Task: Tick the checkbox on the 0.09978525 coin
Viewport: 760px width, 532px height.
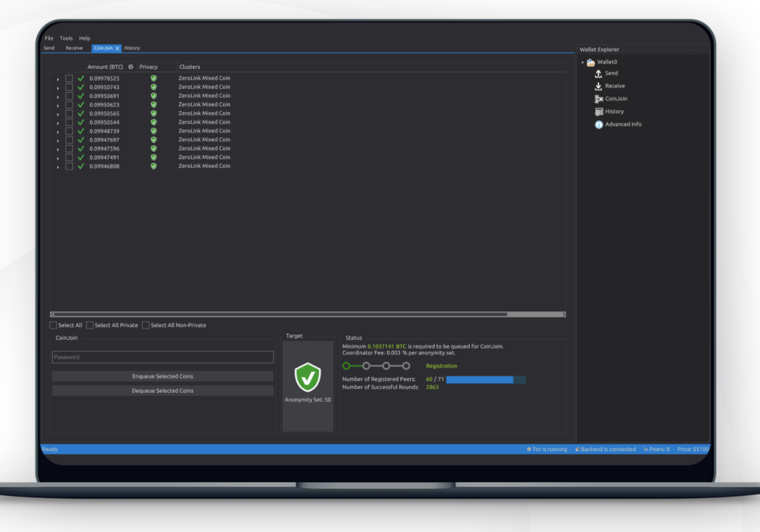Action: click(x=69, y=78)
